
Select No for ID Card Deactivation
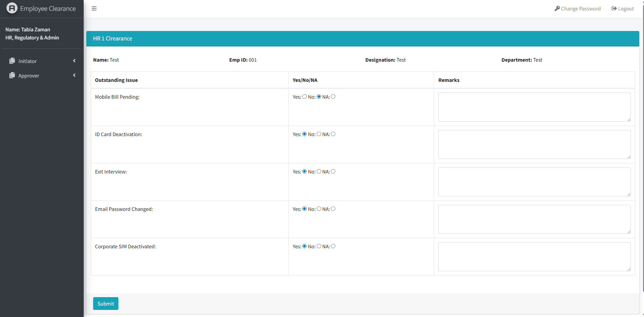tap(319, 134)
